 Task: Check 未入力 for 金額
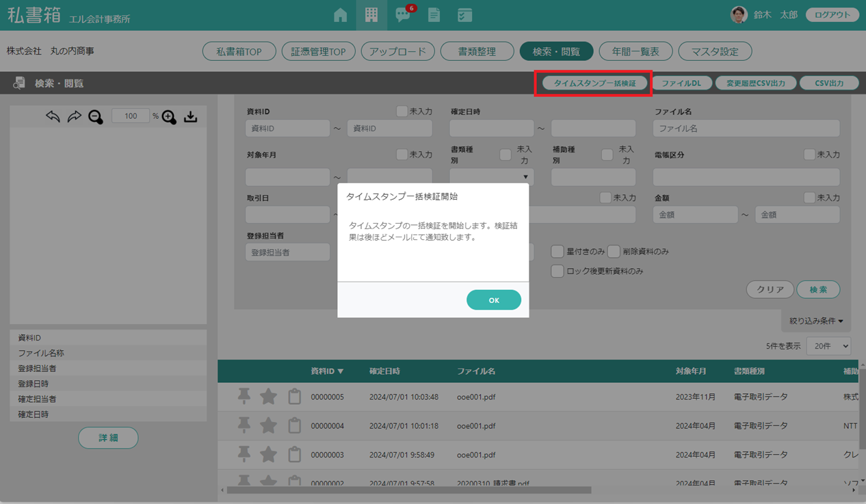click(809, 197)
